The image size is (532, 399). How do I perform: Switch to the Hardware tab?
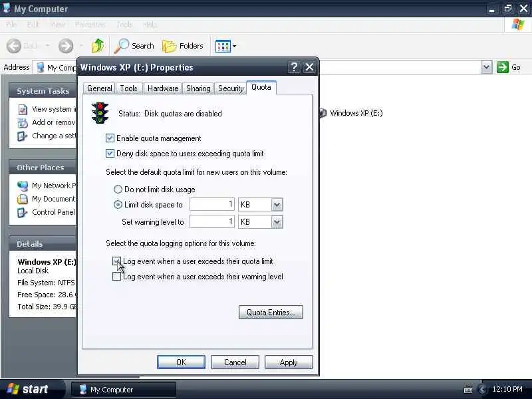point(163,88)
